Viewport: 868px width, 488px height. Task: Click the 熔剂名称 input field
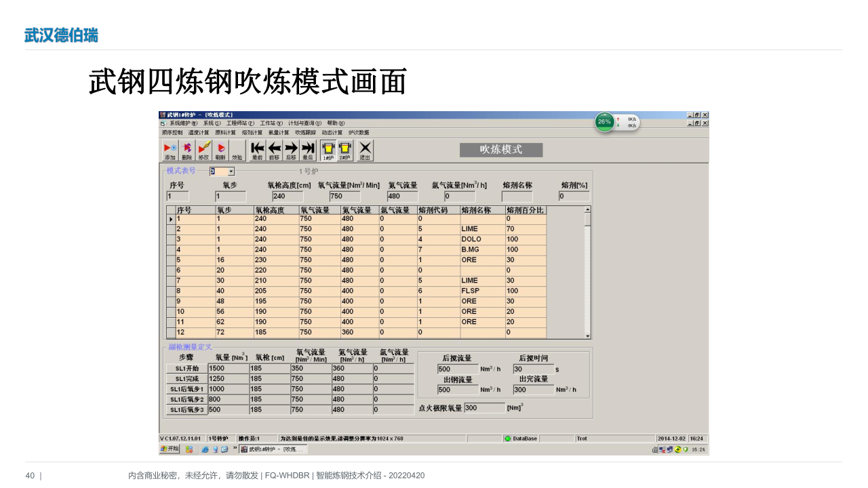pos(517,196)
